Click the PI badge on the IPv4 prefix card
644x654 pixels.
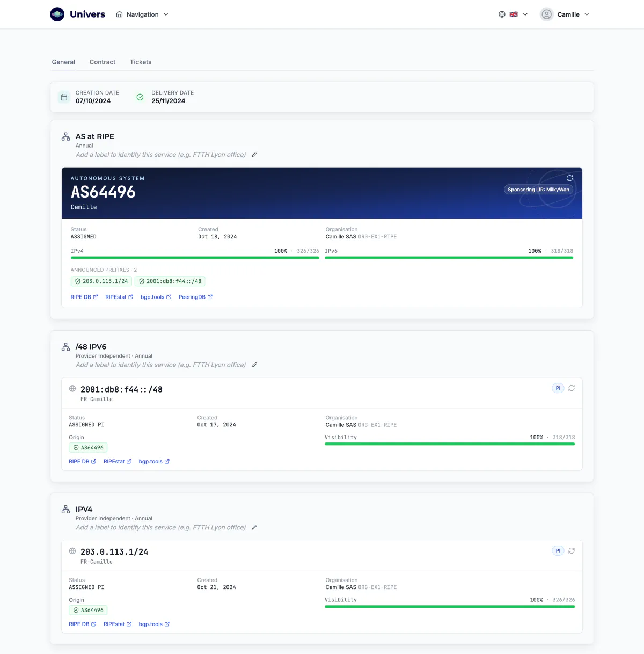tap(558, 551)
